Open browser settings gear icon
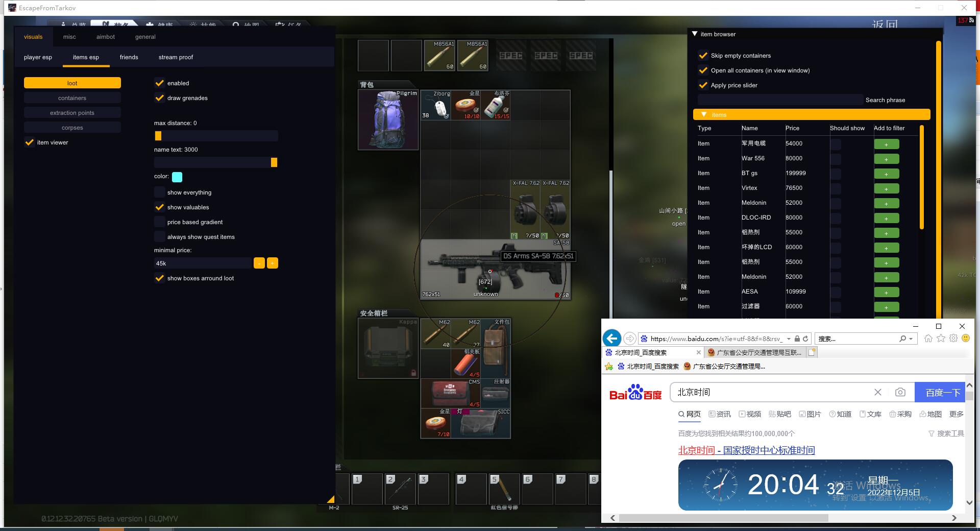Image resolution: width=980 pixels, height=531 pixels. [953, 339]
